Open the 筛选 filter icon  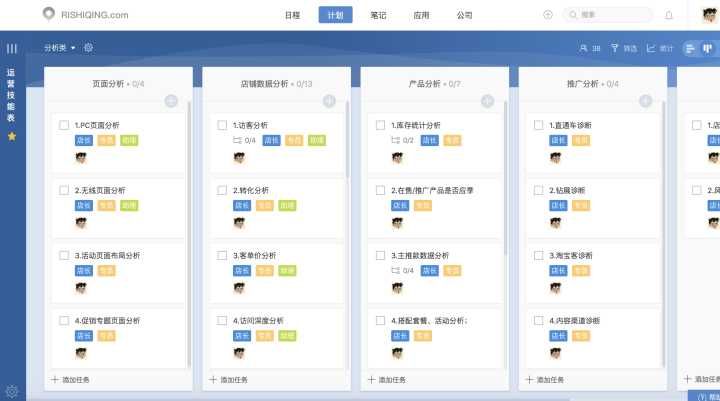pyautogui.click(x=615, y=48)
